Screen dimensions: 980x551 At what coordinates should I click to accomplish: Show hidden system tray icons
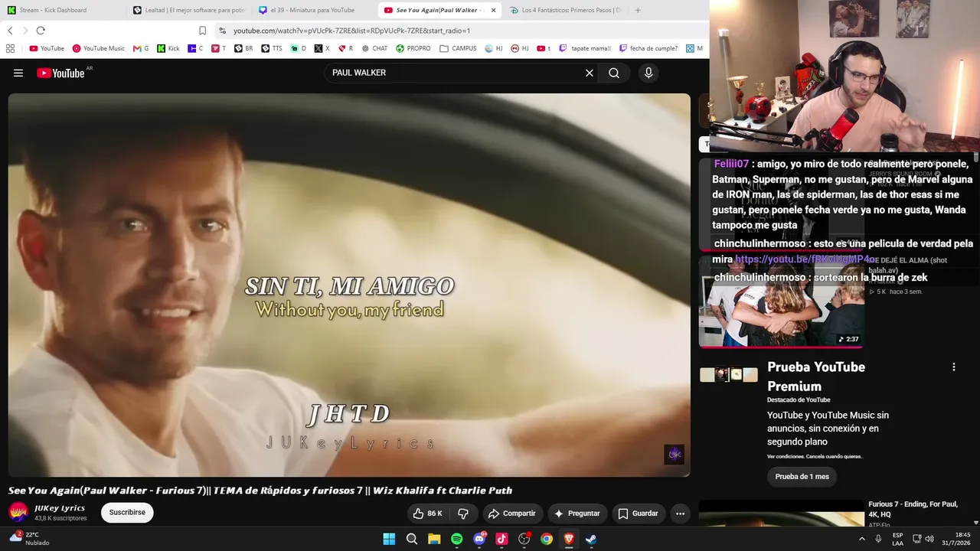[861, 539]
